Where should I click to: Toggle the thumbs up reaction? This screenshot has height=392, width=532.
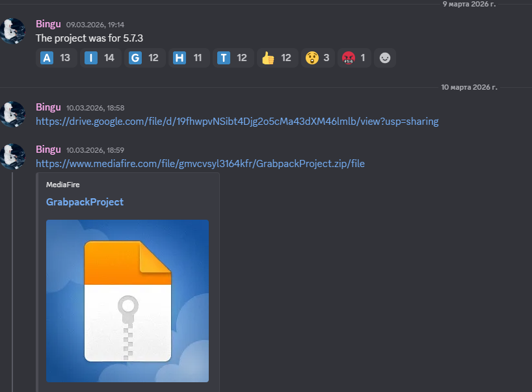pyautogui.click(x=278, y=58)
